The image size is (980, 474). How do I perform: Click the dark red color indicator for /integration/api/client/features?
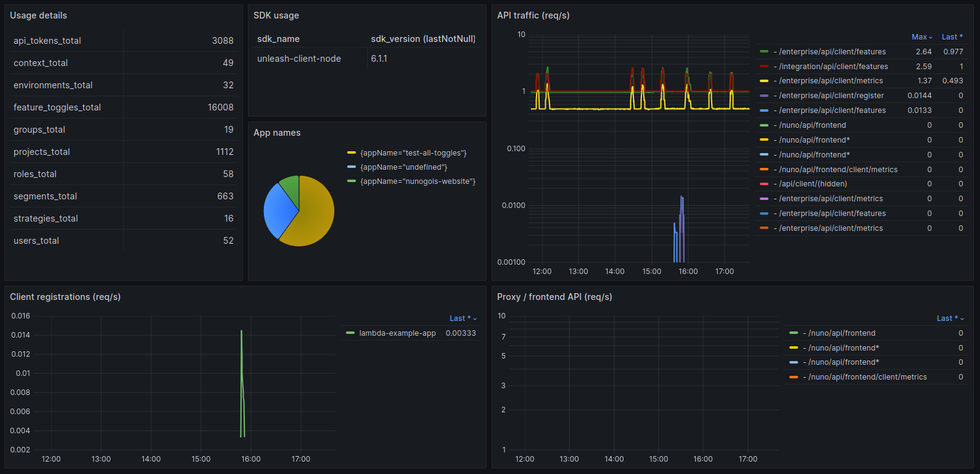coord(764,67)
